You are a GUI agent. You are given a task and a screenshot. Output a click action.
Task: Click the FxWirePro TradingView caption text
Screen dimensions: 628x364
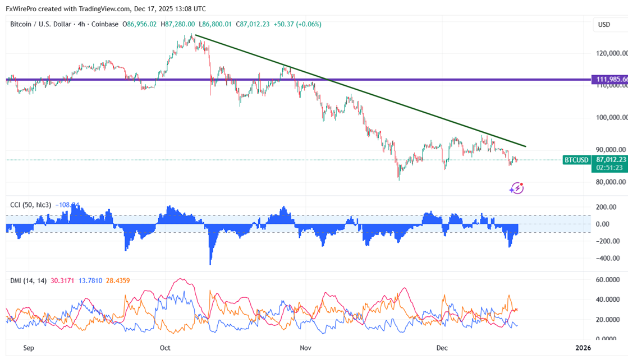[106, 8]
